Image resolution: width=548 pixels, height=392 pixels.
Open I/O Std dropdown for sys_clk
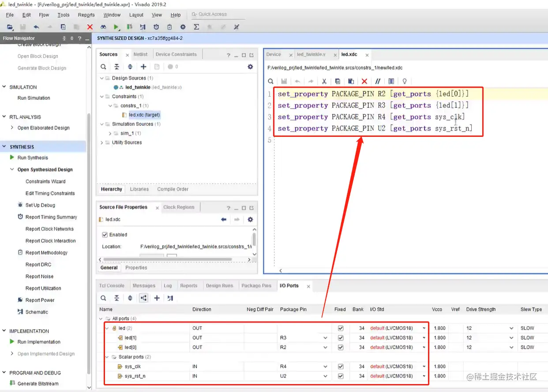(424, 366)
